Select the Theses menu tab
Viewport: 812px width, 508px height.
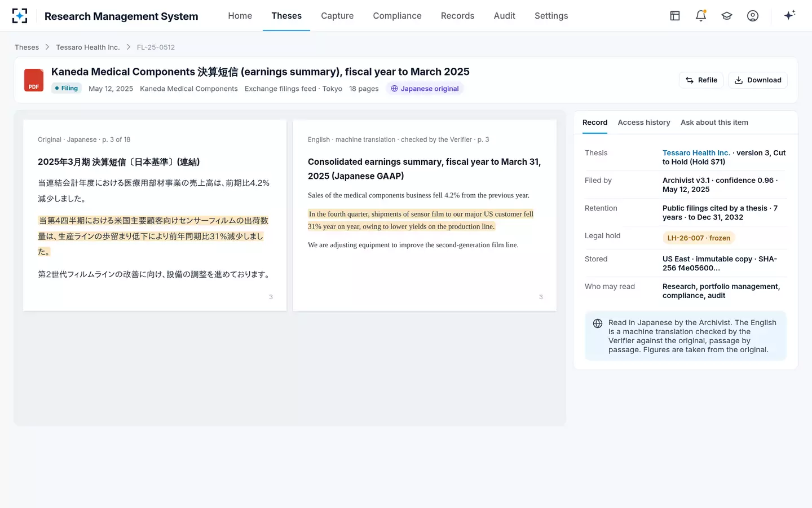click(x=286, y=16)
